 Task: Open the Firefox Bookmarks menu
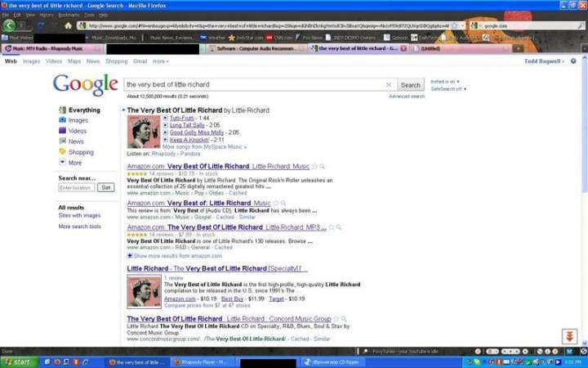pyautogui.click(x=69, y=15)
